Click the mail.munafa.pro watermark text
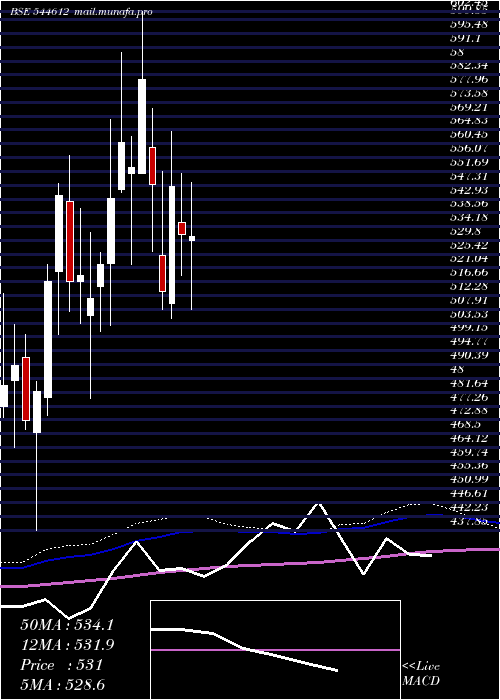The image size is (500, 700). 112,12
